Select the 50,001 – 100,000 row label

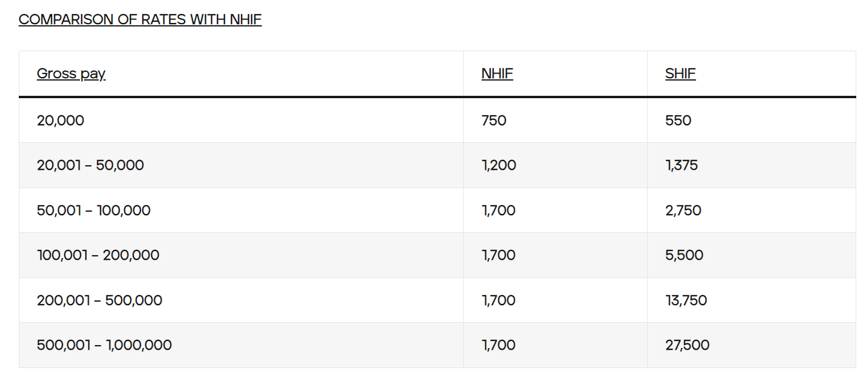[93, 210]
